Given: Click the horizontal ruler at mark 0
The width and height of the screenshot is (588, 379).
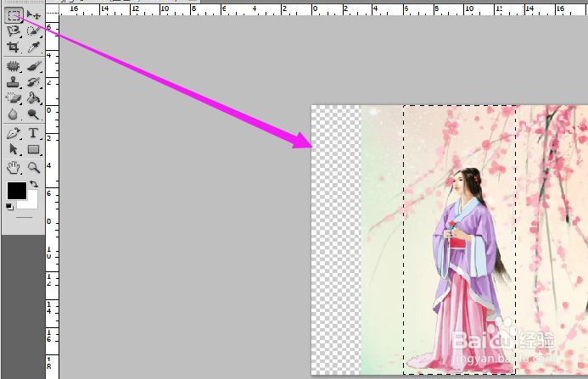Looking at the screenshot, I should tap(315, 9).
